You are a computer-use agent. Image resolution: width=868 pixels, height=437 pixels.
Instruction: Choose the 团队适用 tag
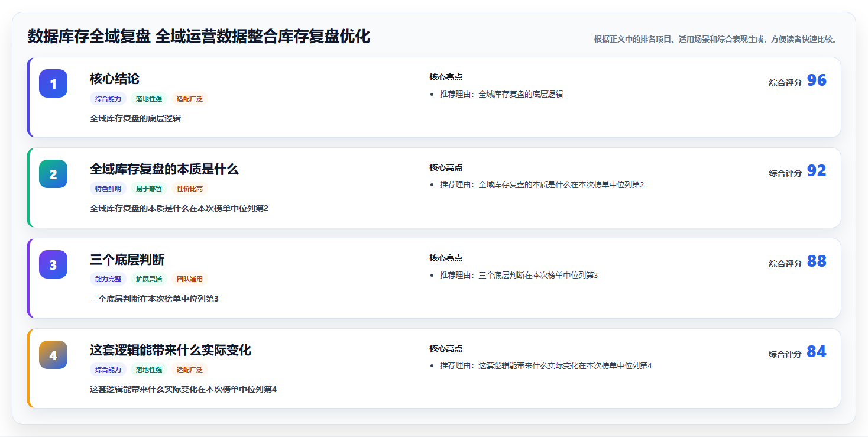[x=190, y=279]
